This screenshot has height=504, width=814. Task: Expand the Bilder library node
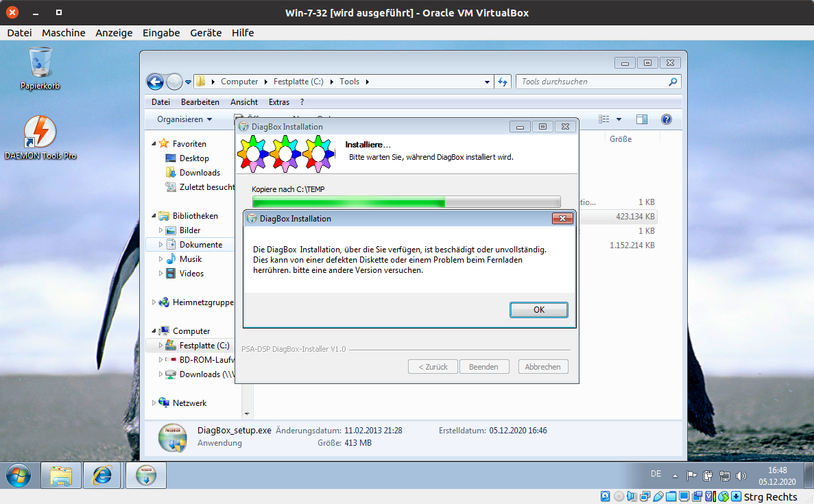pos(160,230)
